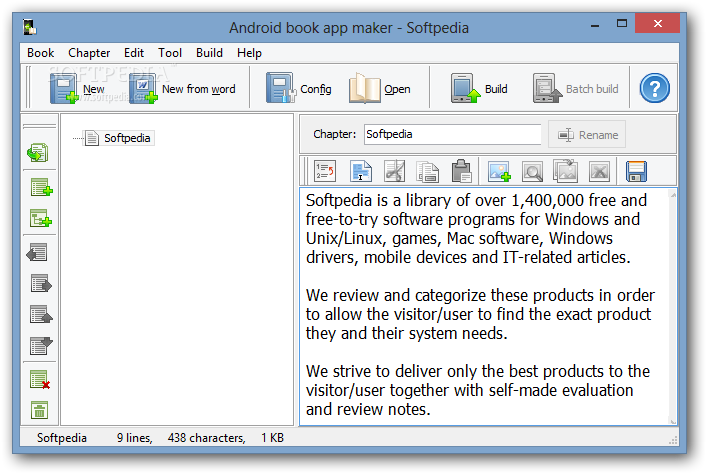This screenshot has height=474, width=707.
Task: Click the Chapter name input field
Action: [x=452, y=134]
